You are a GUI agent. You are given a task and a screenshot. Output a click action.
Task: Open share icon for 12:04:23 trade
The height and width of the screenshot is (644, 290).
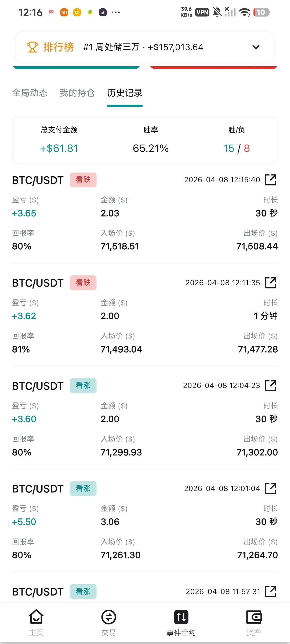tap(271, 386)
